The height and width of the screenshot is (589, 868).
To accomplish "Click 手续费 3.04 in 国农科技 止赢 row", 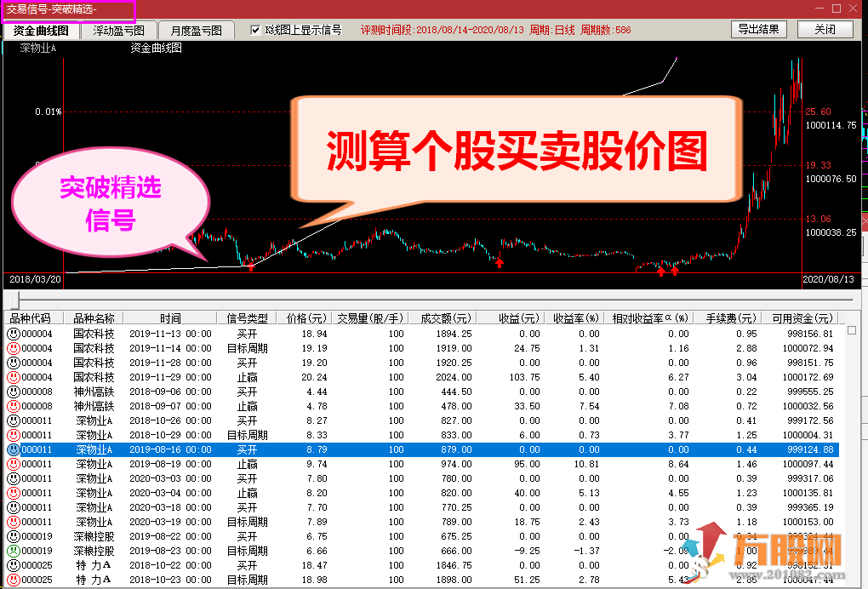I will pos(747,377).
